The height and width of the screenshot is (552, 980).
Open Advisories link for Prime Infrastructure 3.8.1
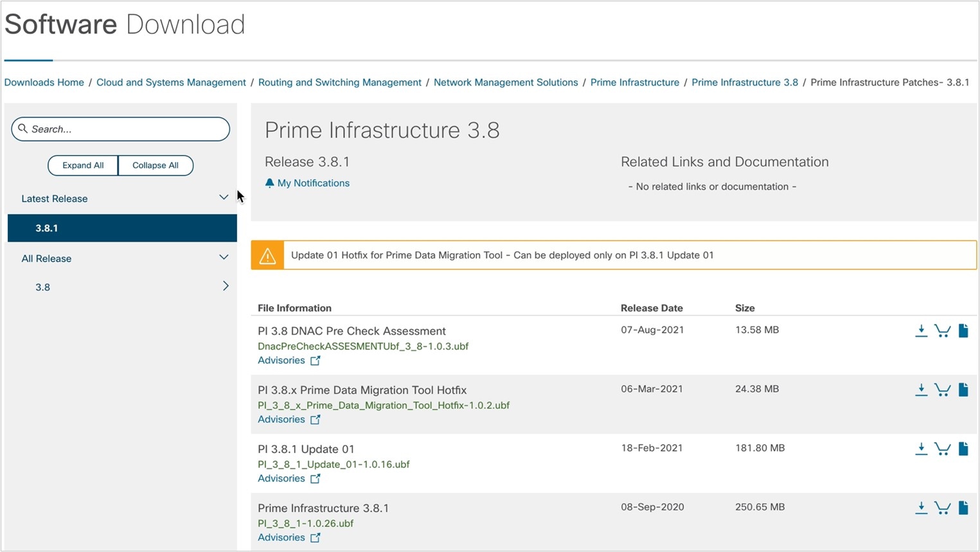(x=281, y=538)
